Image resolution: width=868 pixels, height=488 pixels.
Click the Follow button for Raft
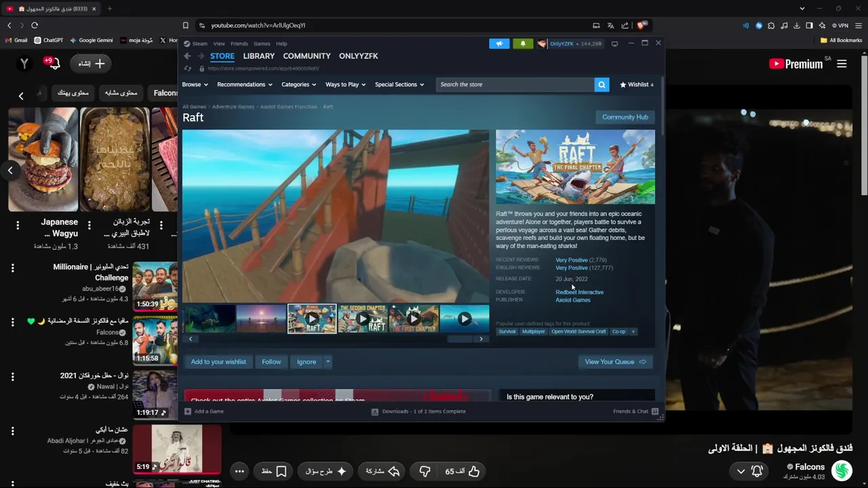[271, 362]
